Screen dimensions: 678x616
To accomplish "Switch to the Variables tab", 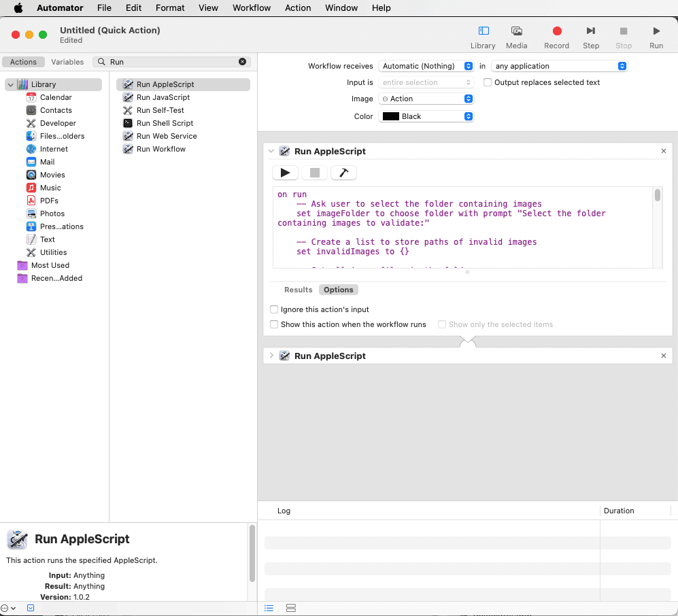I will [67, 62].
